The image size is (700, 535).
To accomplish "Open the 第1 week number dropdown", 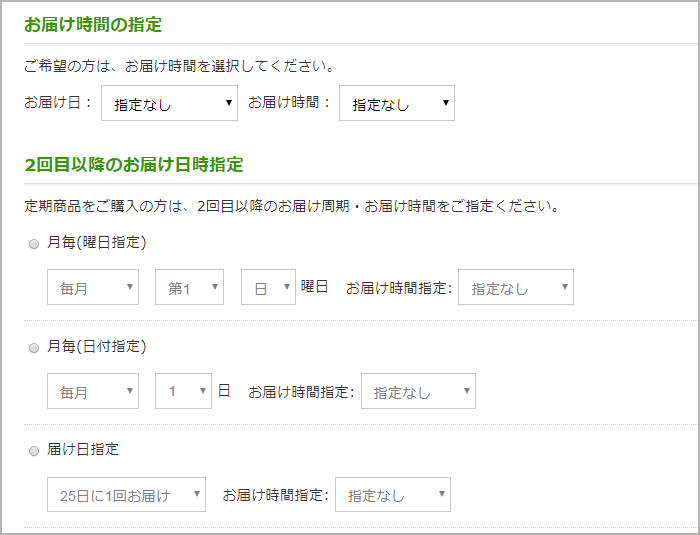I will (189, 287).
